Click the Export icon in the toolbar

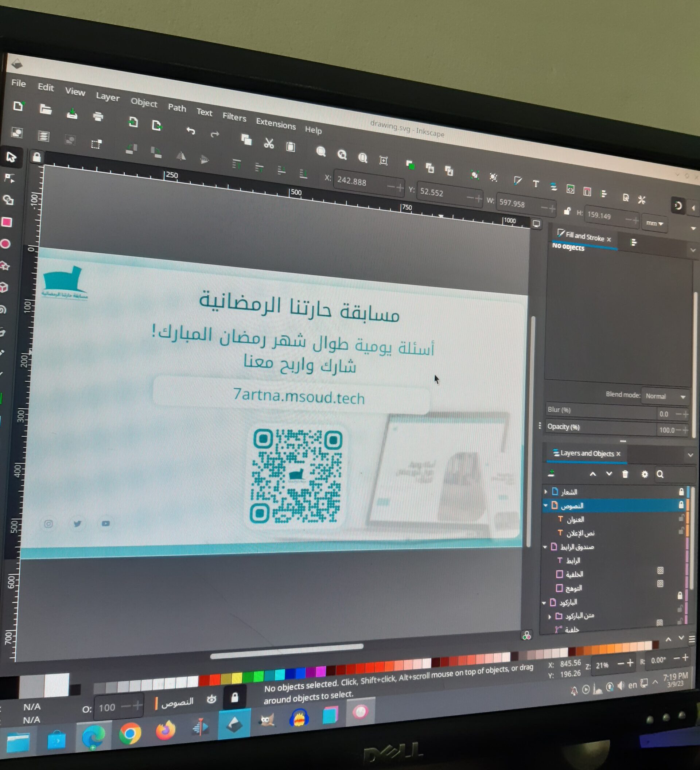click(x=156, y=125)
